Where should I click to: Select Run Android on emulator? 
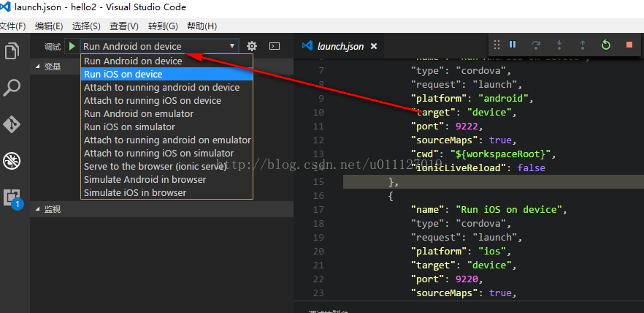pyautogui.click(x=166, y=113)
